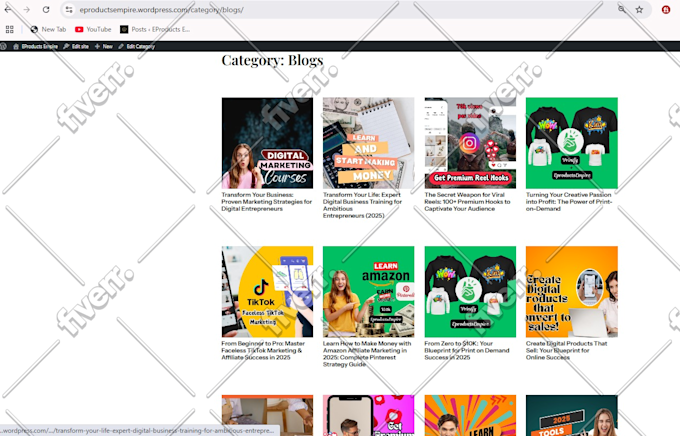
Task: Bookmark this page with the star icon
Action: coord(639,10)
